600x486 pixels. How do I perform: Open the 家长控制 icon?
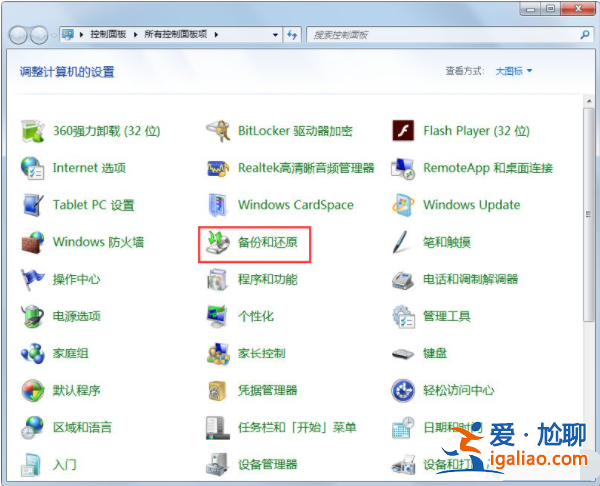pyautogui.click(x=218, y=354)
